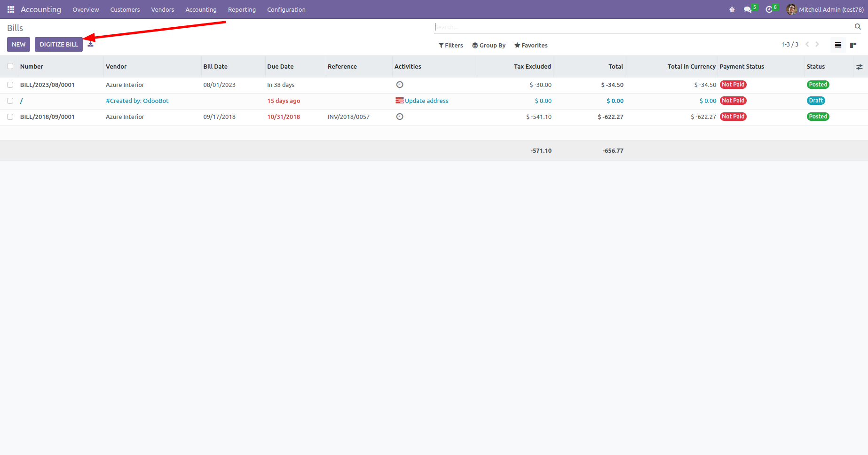Image resolution: width=868 pixels, height=455 pixels.
Task: Tick checkbox for BILL/2023/08/0001
Action: (10, 85)
